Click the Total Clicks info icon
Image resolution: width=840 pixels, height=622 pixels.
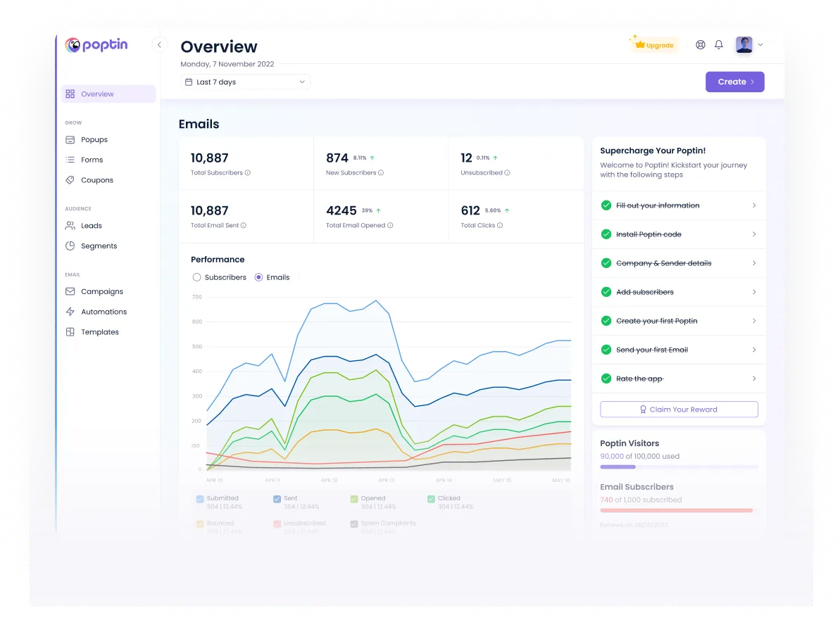(500, 225)
